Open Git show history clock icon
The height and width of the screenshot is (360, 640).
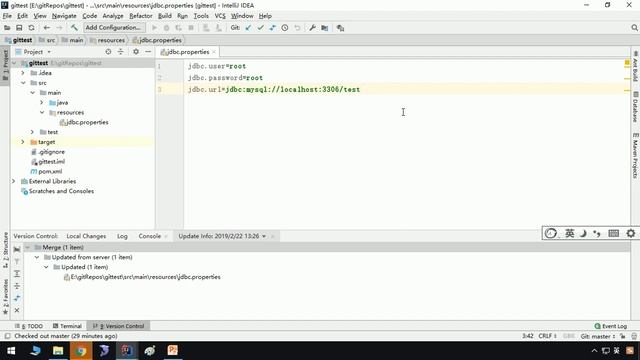pyautogui.click(x=285, y=28)
